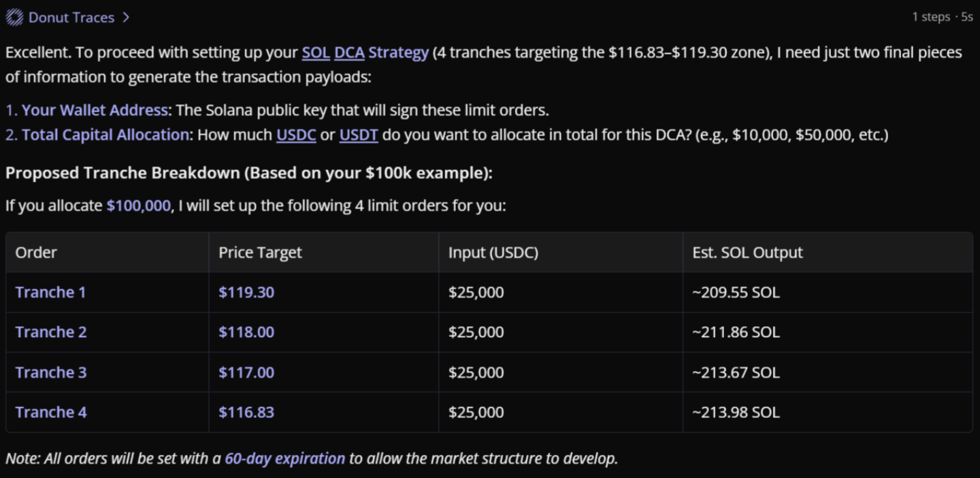Click the Tranche 3 row label
This screenshot has width=980, height=478.
coord(51,372)
